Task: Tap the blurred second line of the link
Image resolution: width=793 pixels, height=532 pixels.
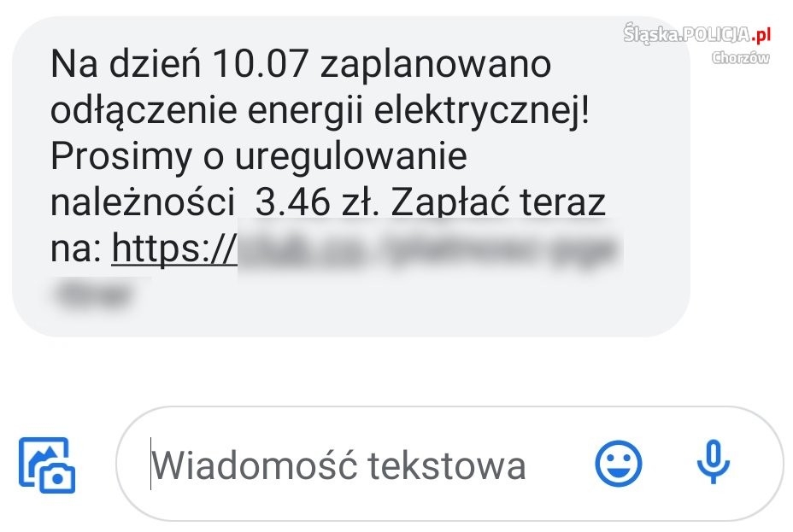Action: point(93,295)
